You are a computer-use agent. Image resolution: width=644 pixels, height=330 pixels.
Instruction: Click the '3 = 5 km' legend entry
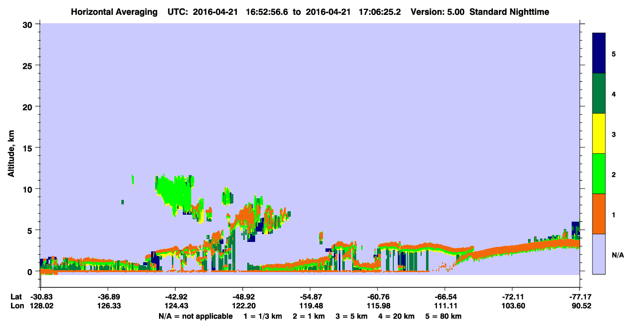351,316
